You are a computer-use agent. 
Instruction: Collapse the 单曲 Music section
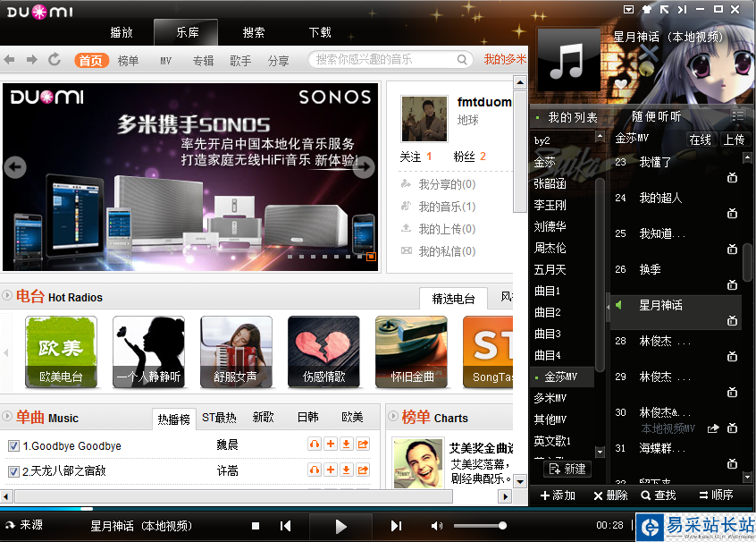[7, 416]
